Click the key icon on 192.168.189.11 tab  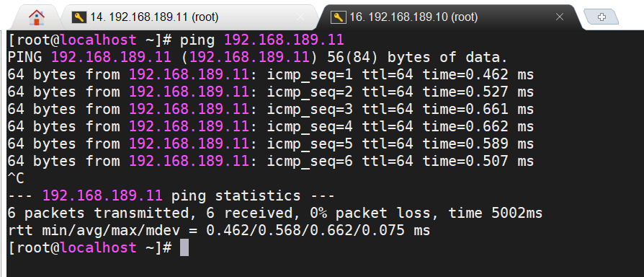tap(79, 17)
